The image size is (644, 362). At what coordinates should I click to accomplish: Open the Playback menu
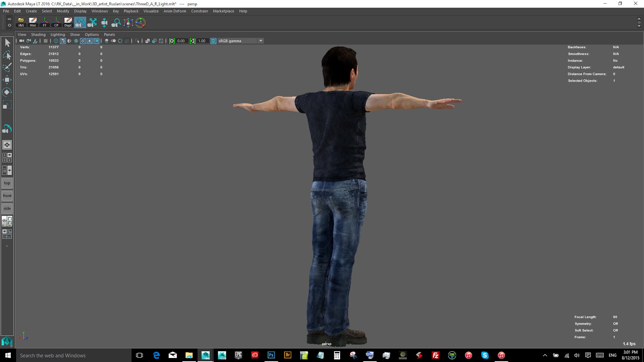131,11
